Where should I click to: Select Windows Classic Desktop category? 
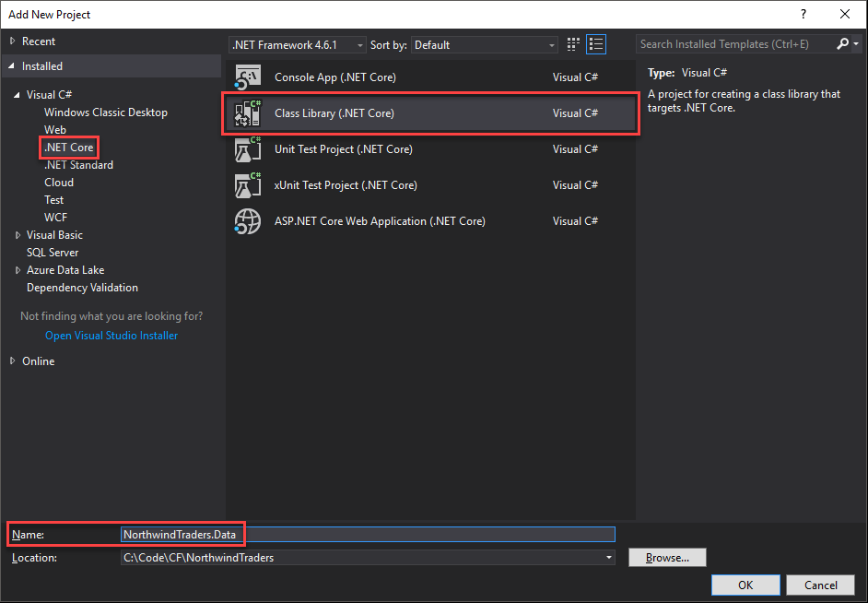106,112
